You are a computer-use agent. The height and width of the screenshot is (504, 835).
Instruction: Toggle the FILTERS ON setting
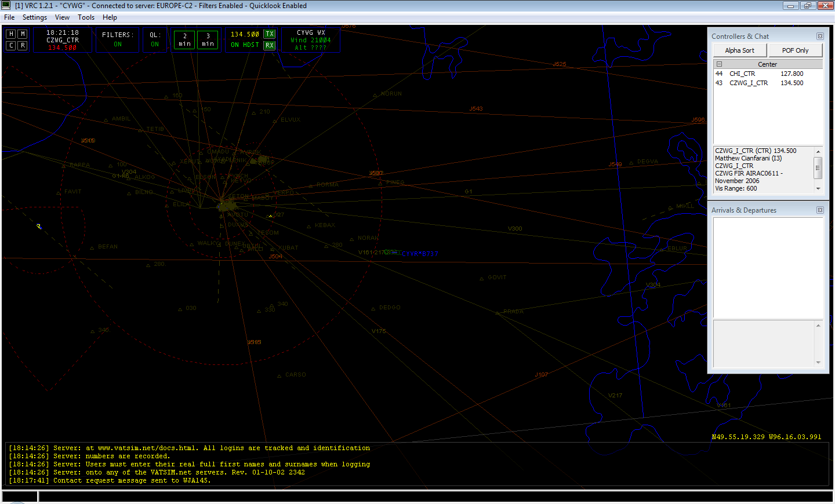pos(118,39)
